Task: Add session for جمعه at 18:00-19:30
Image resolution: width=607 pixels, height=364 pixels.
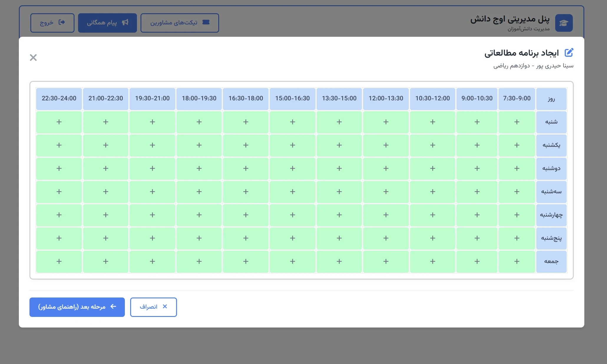Action: coord(199,261)
